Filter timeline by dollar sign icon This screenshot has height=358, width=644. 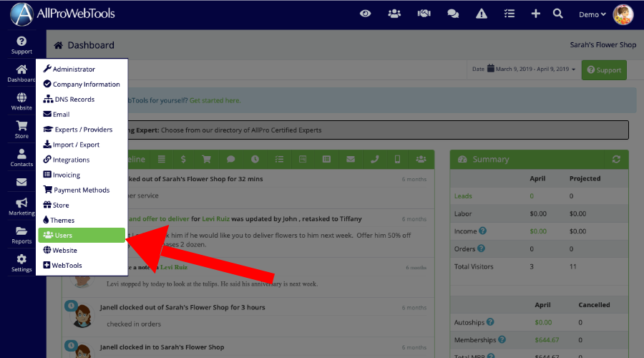point(183,160)
